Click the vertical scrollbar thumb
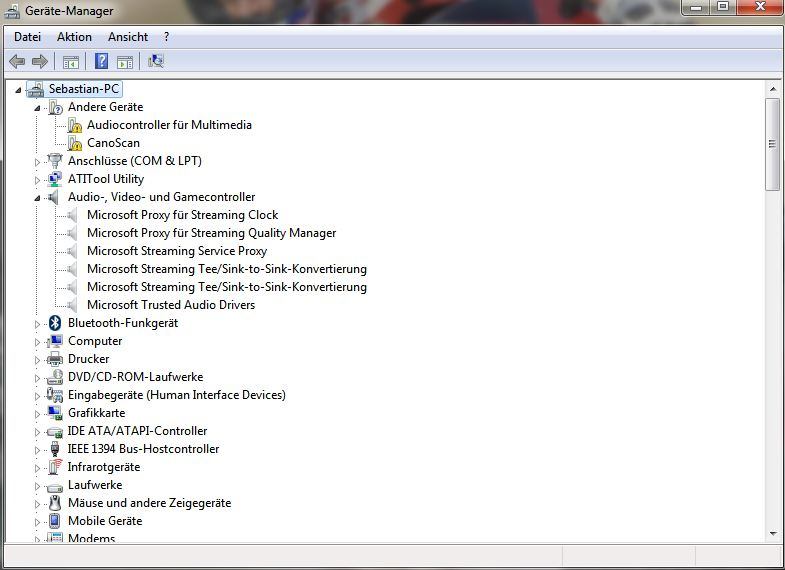Screen dimensions: 785x570 (x=772, y=144)
